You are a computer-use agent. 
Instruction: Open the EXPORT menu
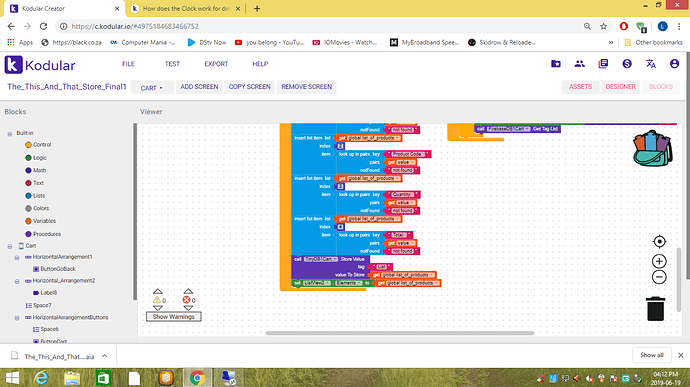(x=216, y=64)
